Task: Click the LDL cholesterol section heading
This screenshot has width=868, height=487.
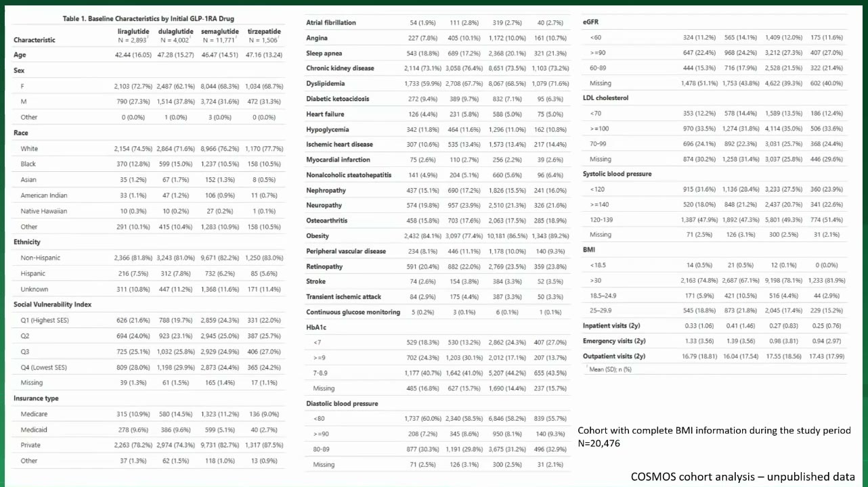Action: [x=605, y=98]
